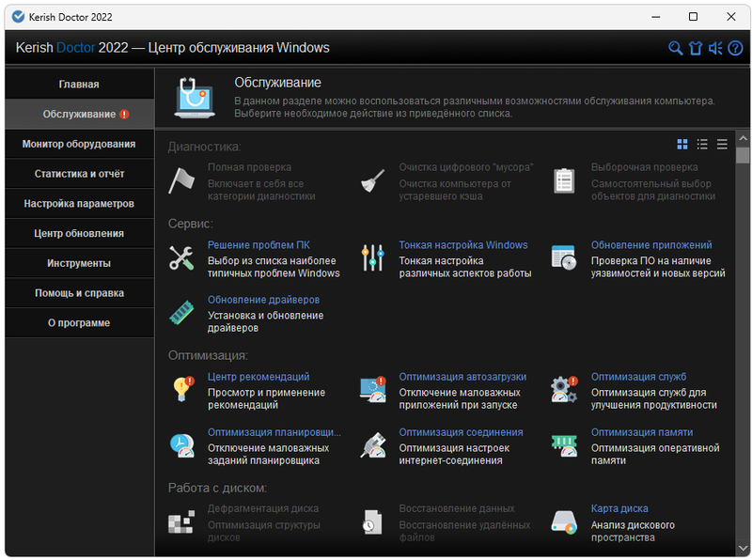
Task: Click the clipboard icon for Выборочная проверка
Action: pyautogui.click(x=564, y=180)
